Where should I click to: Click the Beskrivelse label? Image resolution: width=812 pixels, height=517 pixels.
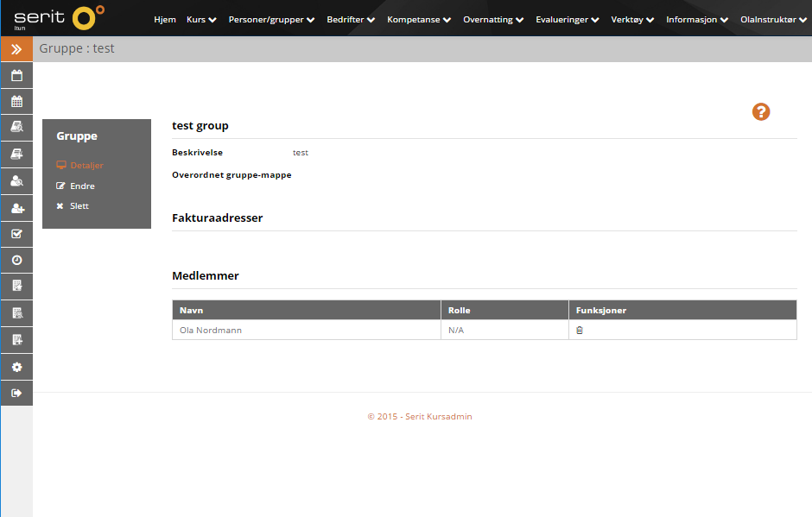197,153
